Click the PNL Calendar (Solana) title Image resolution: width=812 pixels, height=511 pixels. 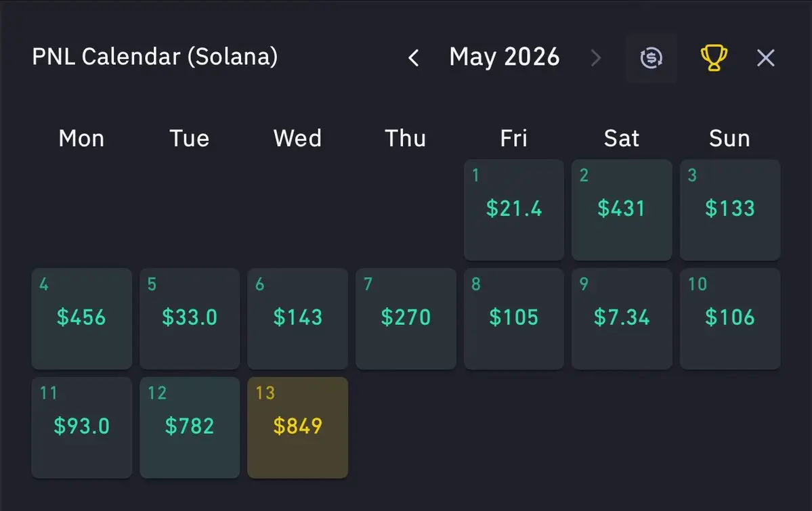coord(155,56)
